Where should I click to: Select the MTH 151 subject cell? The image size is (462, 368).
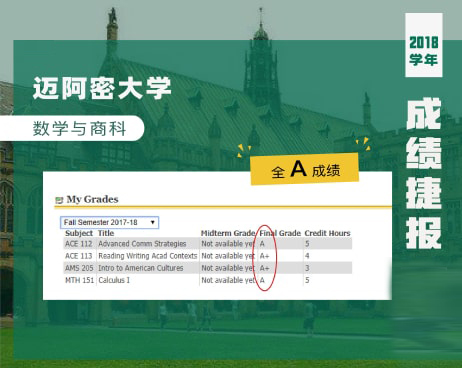pyautogui.click(x=79, y=280)
